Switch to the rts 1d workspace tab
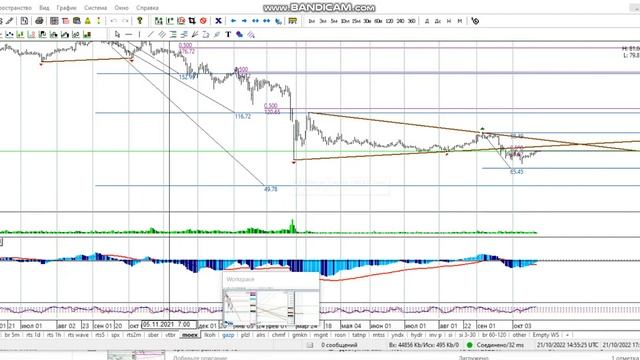 point(33,335)
